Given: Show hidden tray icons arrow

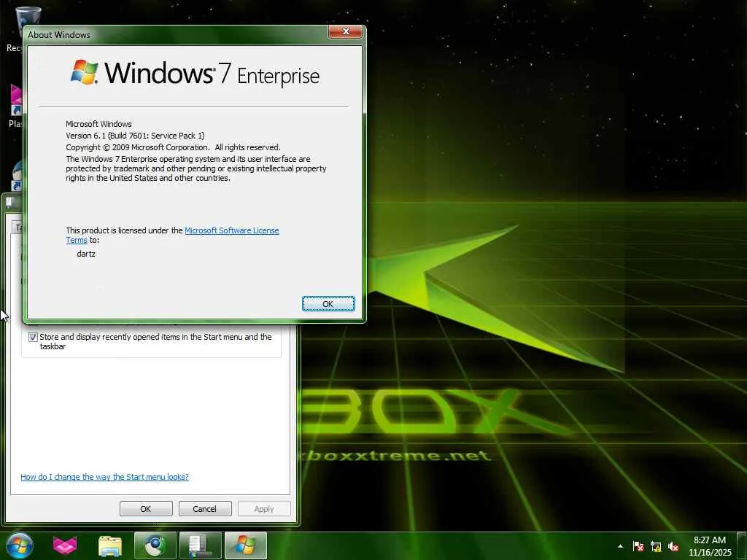Looking at the screenshot, I should [620, 546].
